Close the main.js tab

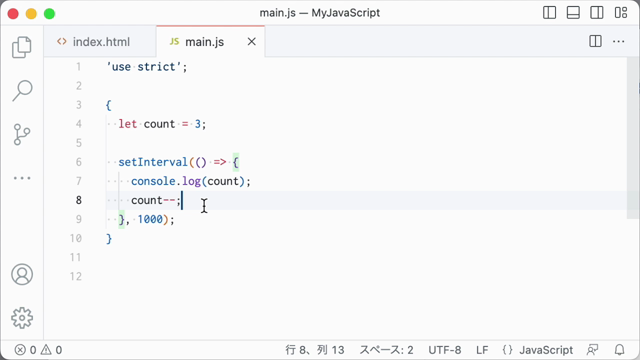click(252, 42)
